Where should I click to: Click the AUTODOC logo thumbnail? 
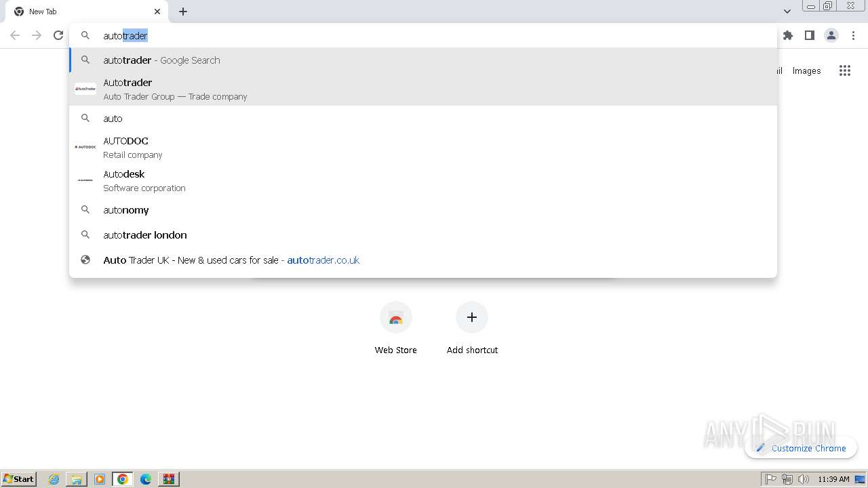[85, 147]
